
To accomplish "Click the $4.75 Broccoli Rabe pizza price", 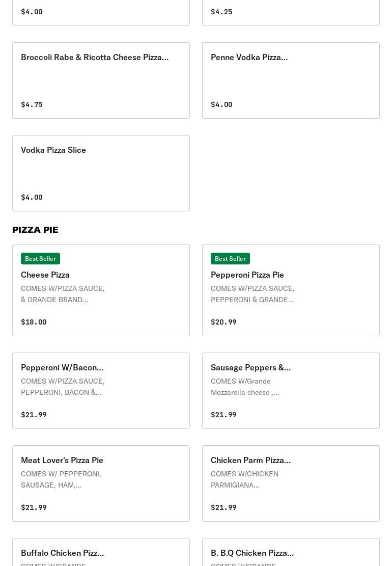I will click(32, 104).
